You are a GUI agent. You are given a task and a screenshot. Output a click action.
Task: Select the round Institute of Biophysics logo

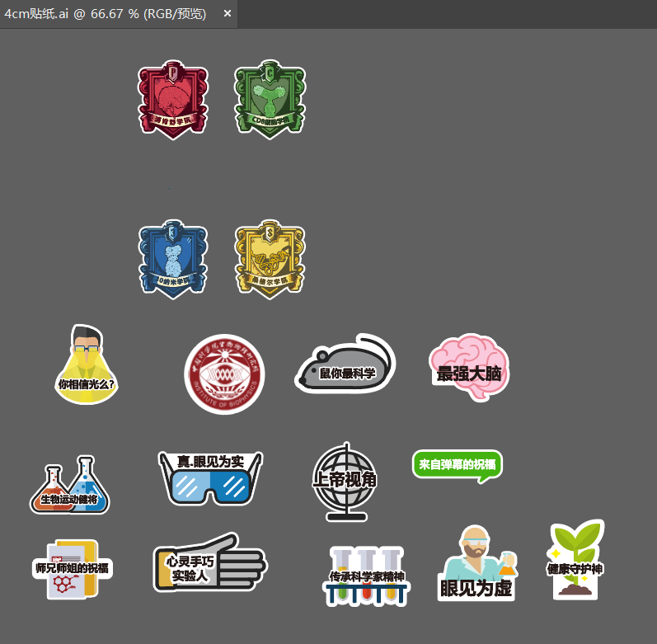tap(223, 374)
